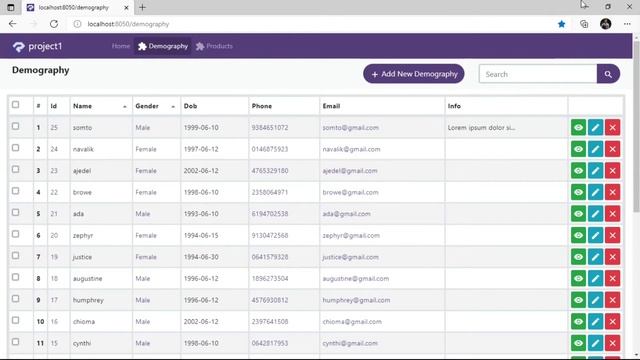This screenshot has width=640, height=360.
Task: Go to Home nav item
Action: point(121,46)
